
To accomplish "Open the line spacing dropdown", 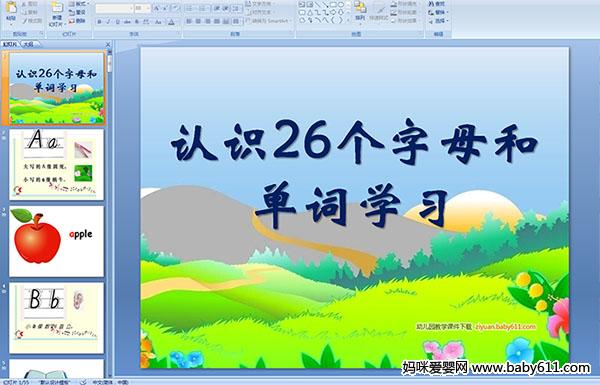I will click(x=237, y=8).
